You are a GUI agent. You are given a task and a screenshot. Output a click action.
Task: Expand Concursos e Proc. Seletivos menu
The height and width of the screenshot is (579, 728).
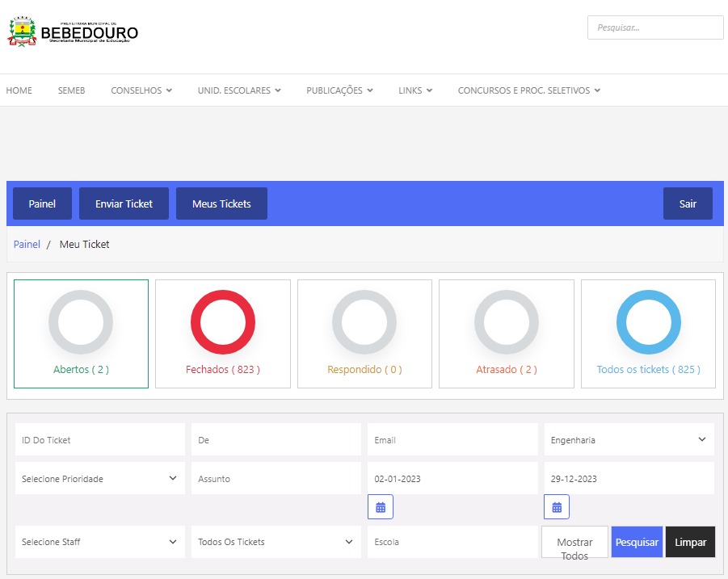coord(528,90)
